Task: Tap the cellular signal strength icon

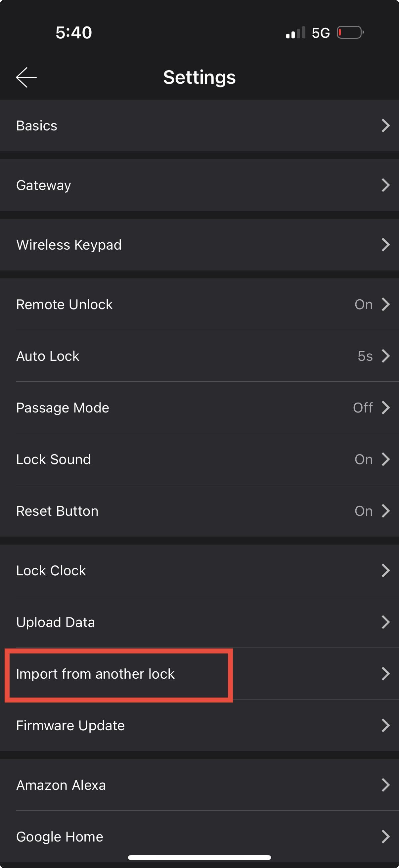Action: tap(295, 33)
